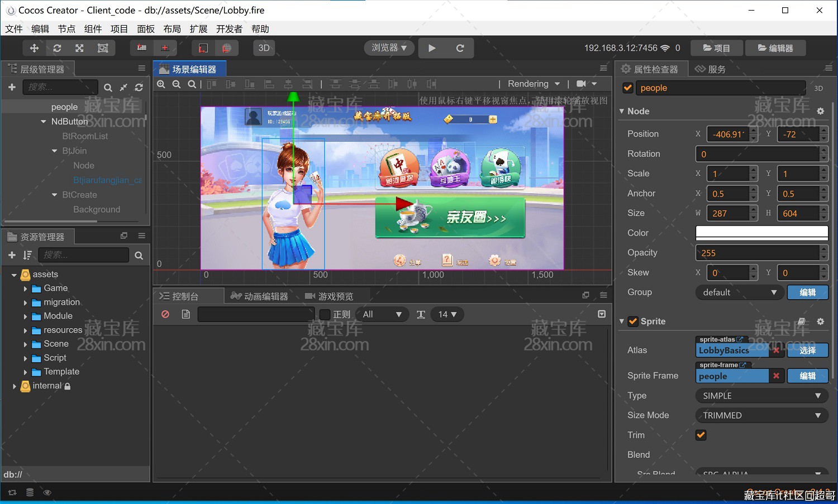This screenshot has height=504, width=838.
Task: Enable the 正则 regex checkbox
Action: [x=325, y=314]
